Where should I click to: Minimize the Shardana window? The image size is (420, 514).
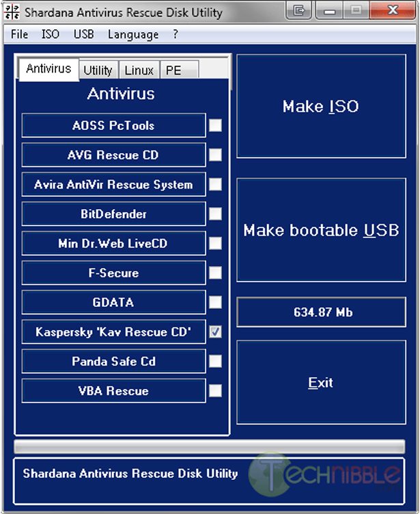330,10
